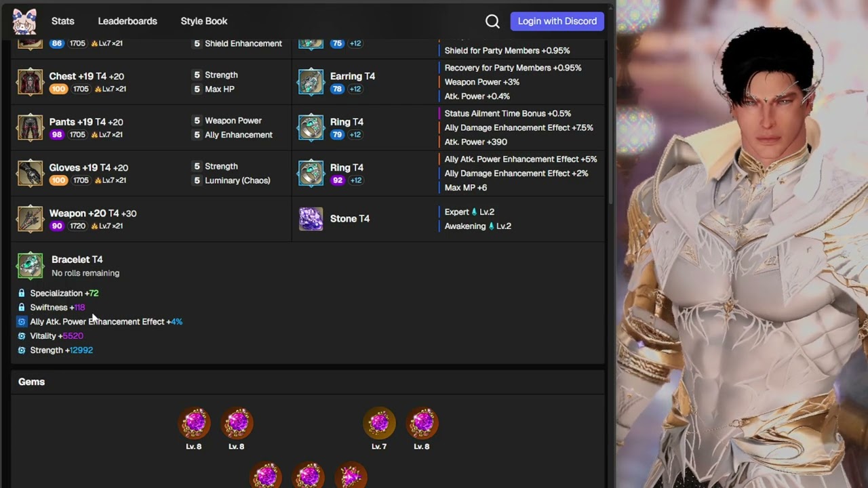The height and width of the screenshot is (488, 868).
Task: Click 'Luminary (Chaos)' elixir text
Action: click(237, 180)
